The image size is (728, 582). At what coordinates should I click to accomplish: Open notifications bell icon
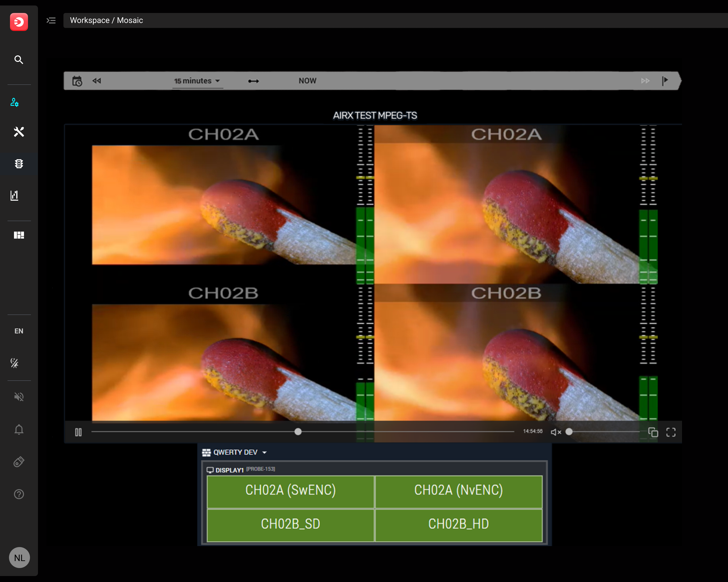(x=19, y=430)
